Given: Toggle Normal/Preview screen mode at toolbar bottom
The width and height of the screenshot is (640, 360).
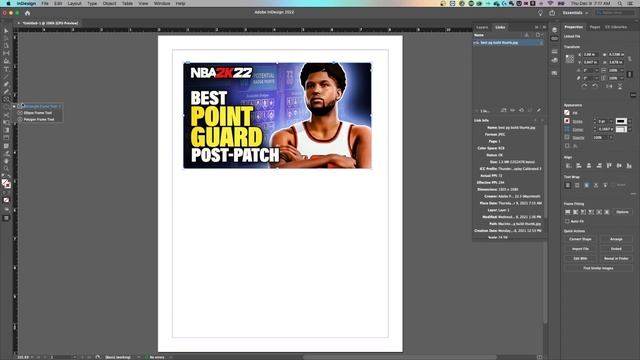Looking at the screenshot, I should (x=6, y=218).
